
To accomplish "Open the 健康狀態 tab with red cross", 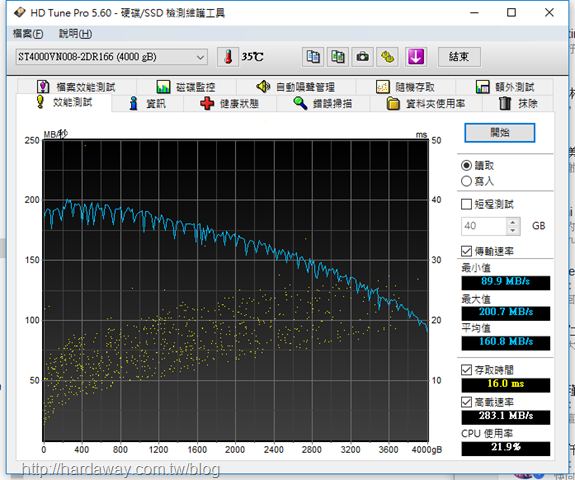I will click(230, 104).
